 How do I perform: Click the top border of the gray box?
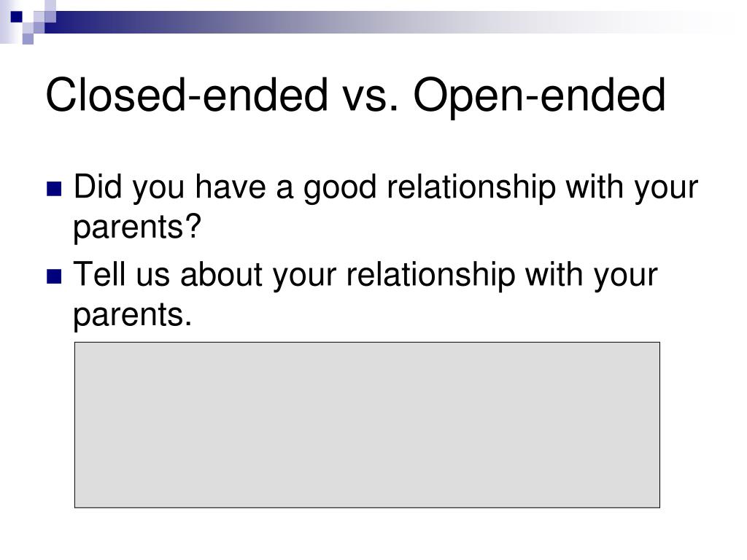[x=367, y=343]
